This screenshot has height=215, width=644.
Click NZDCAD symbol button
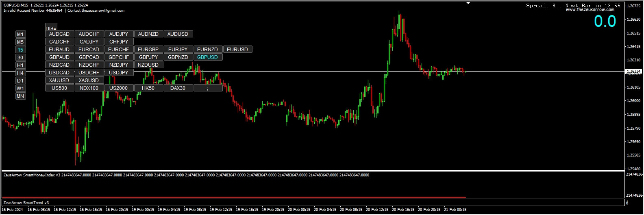59,65
